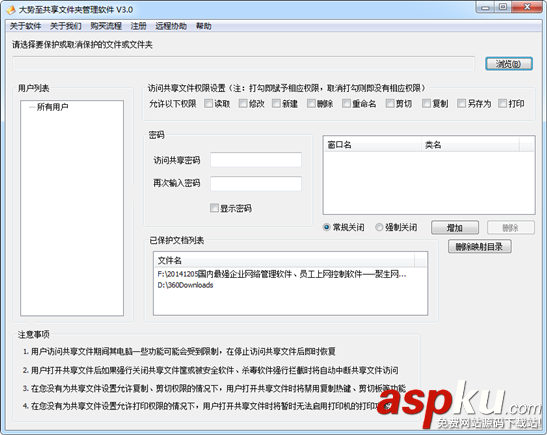Viewport: 547px width, 435px height.
Task: Click the 类名 column header
Action: 470,145
